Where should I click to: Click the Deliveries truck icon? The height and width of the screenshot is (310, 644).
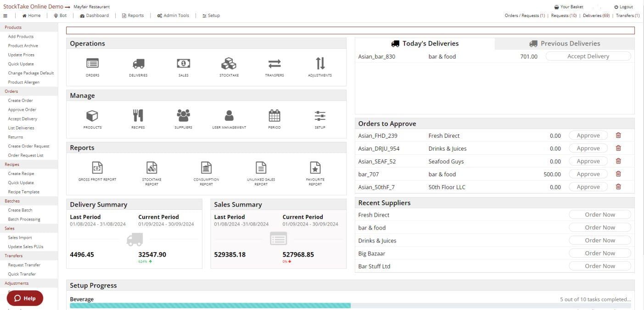[138, 64]
